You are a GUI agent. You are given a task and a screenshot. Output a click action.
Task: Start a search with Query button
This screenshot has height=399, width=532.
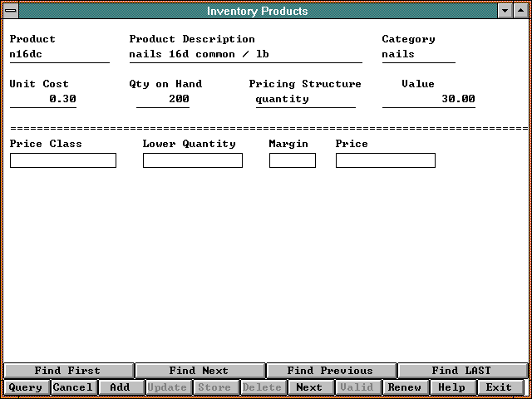tap(25, 387)
